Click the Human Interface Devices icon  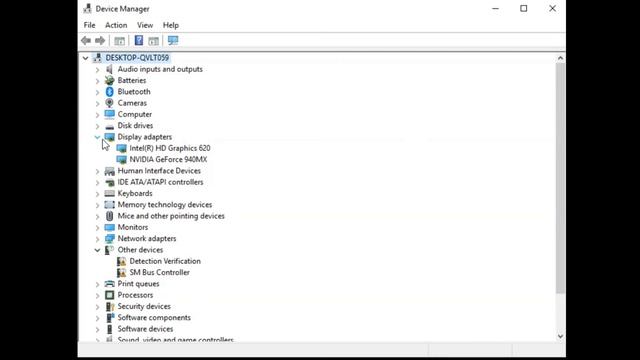pos(109,171)
